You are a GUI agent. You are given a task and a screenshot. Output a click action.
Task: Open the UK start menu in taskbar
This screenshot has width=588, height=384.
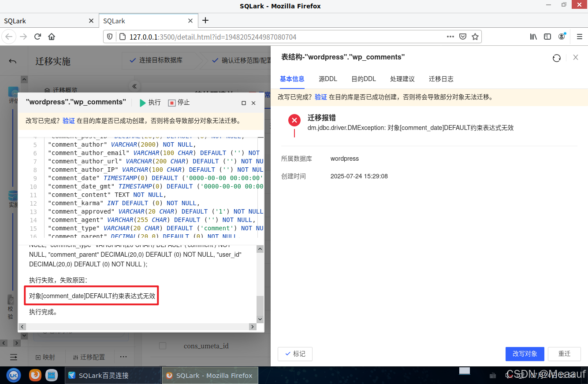point(14,375)
